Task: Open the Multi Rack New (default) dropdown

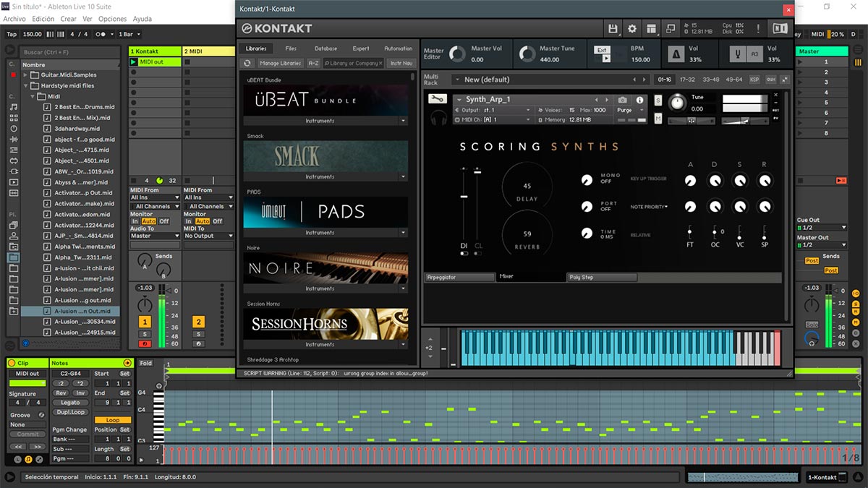Action: [550, 80]
